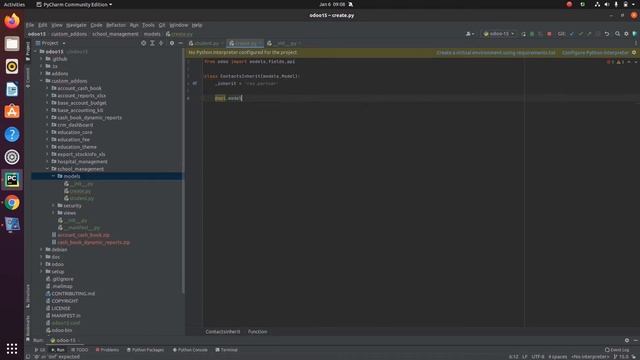The image size is (640, 360).
Task: Click the Rollback undo arrow icon
Action: (607, 34)
